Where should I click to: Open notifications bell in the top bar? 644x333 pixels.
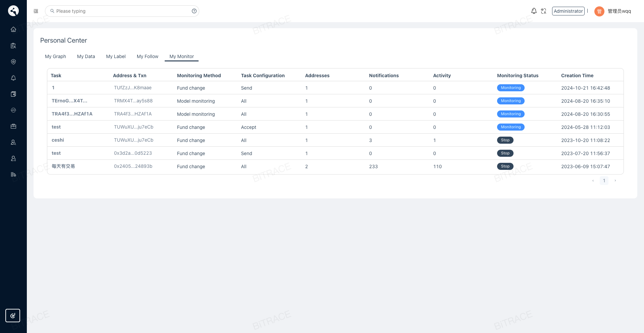[534, 11]
